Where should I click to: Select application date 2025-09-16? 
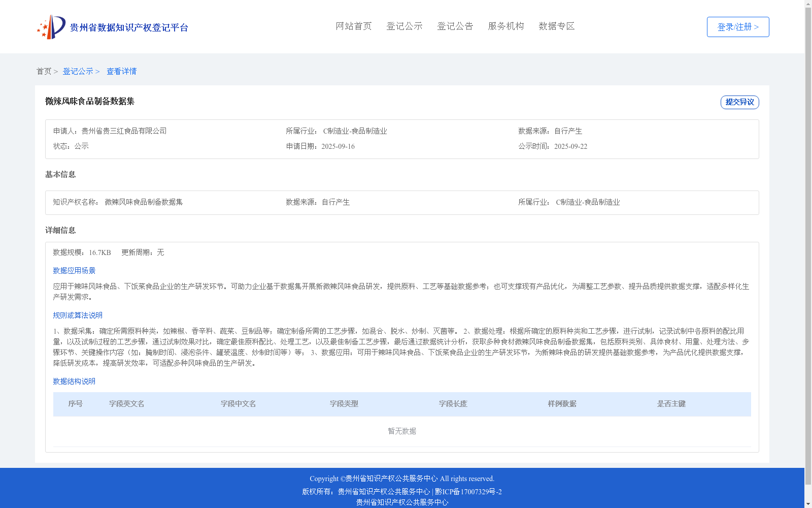coord(338,146)
